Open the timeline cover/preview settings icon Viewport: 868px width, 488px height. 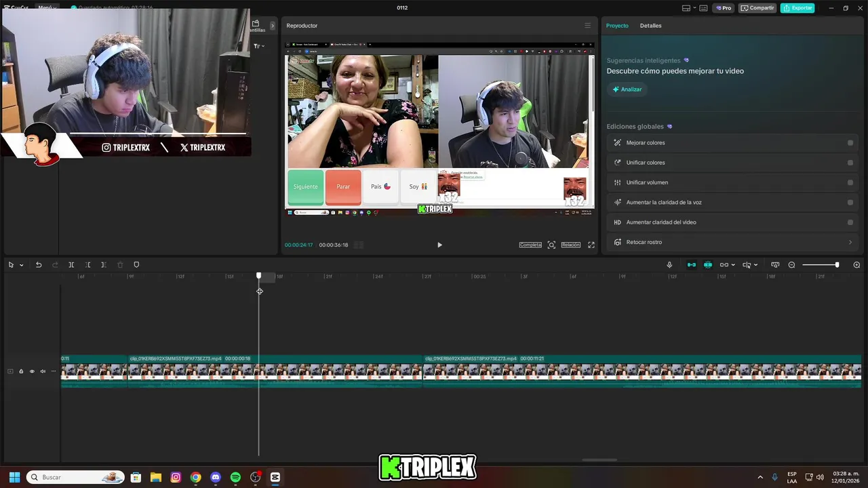click(x=775, y=265)
